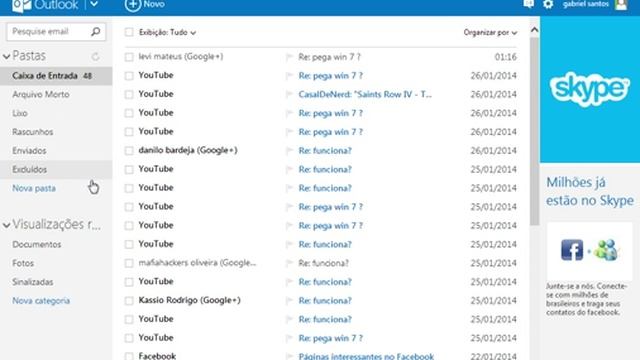Click the mafiahackers oliveira sender name

(197, 263)
